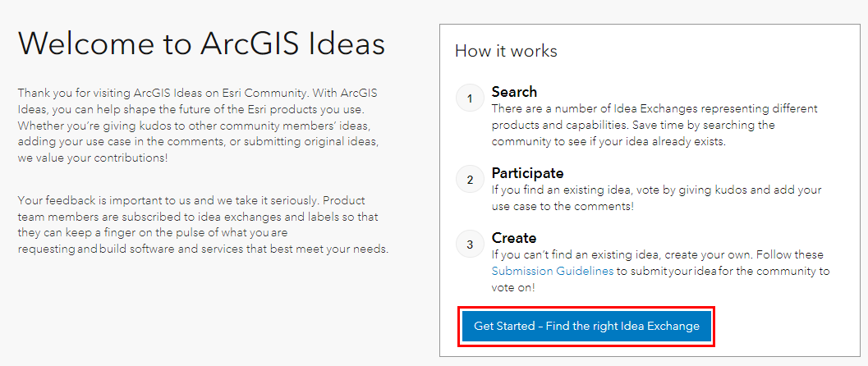The width and height of the screenshot is (868, 366).
Task: Click Get Started – Find the right Idea Exchange
Action: [586, 326]
